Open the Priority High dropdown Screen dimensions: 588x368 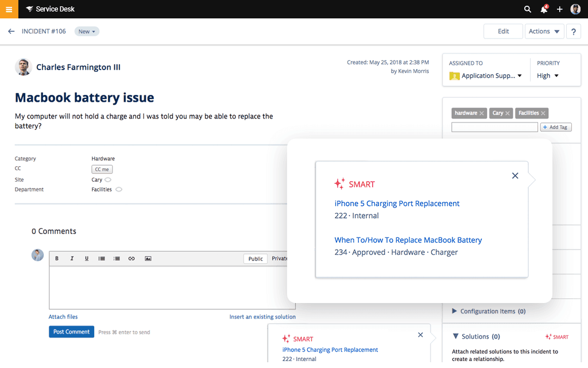(548, 75)
